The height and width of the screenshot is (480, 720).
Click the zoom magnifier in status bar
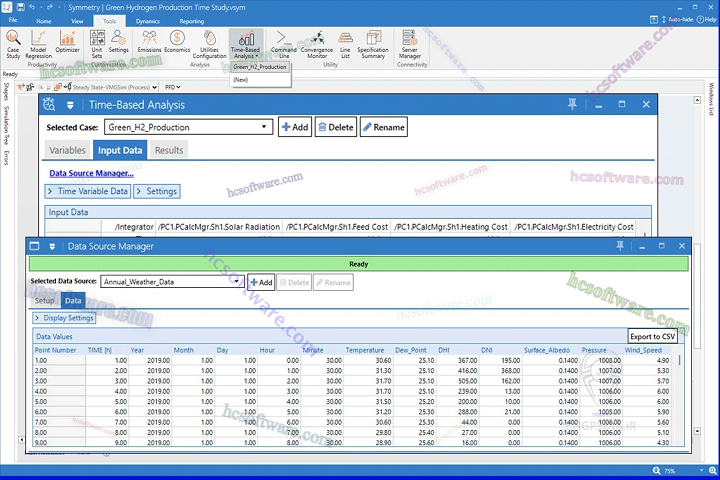click(657, 470)
